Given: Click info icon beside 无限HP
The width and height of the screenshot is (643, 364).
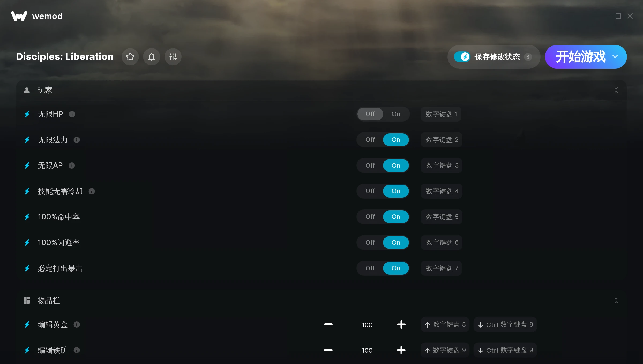Looking at the screenshot, I should click(x=72, y=114).
